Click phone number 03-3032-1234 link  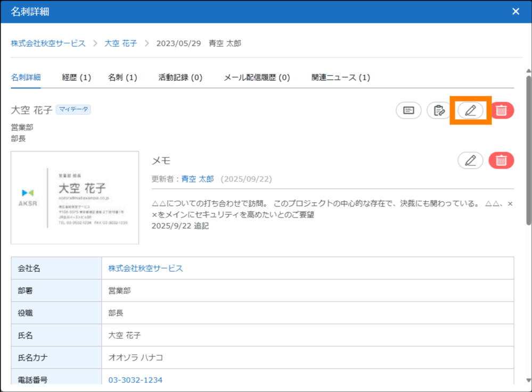[x=135, y=380]
